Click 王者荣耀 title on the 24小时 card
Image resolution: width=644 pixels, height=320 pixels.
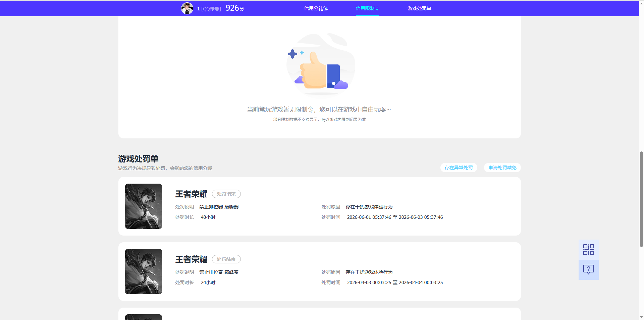tap(191, 259)
